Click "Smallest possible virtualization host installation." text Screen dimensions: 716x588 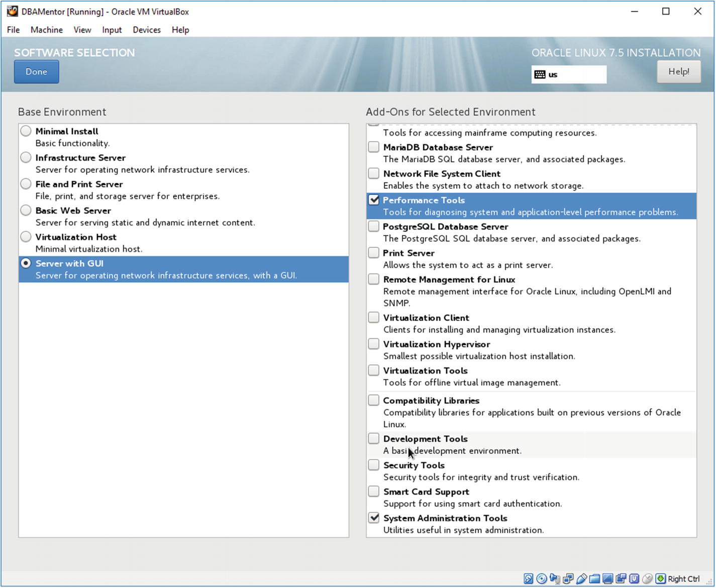tap(479, 357)
